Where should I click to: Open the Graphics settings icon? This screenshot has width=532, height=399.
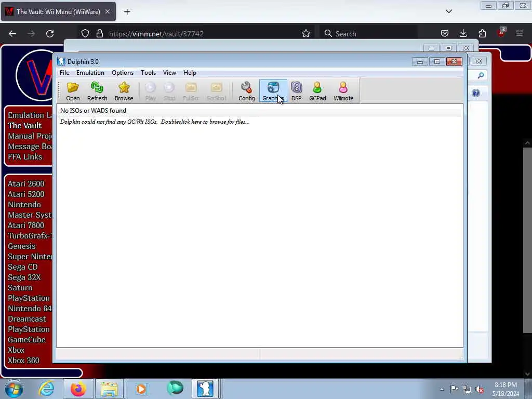[273, 91]
